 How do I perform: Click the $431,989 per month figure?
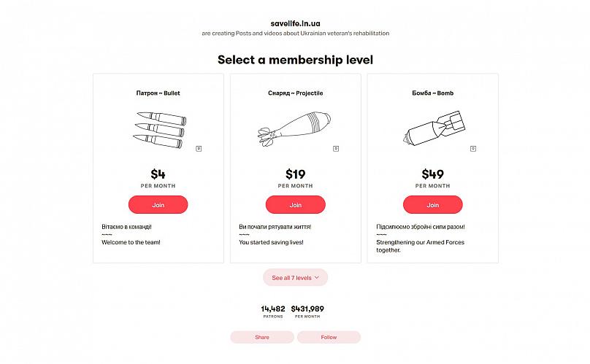(307, 311)
